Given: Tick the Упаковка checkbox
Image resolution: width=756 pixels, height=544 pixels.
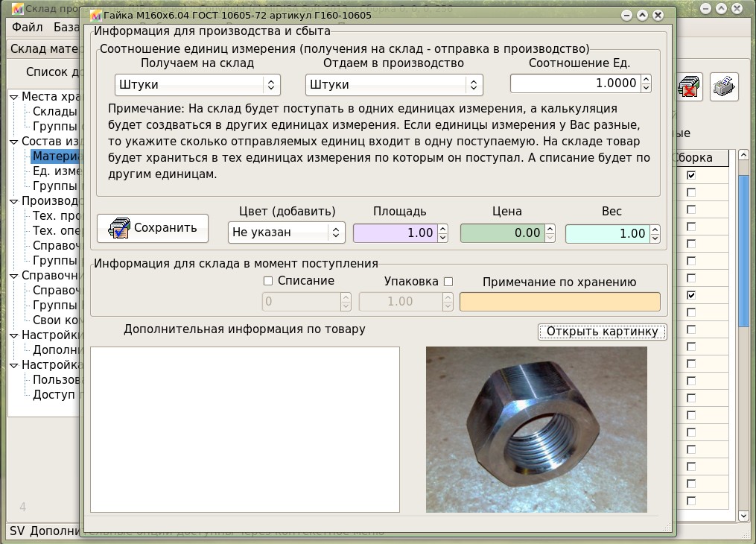Looking at the screenshot, I should click(x=448, y=282).
